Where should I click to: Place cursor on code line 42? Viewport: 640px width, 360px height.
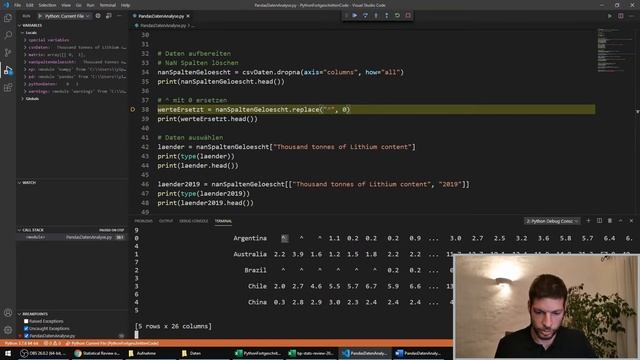coord(286,147)
